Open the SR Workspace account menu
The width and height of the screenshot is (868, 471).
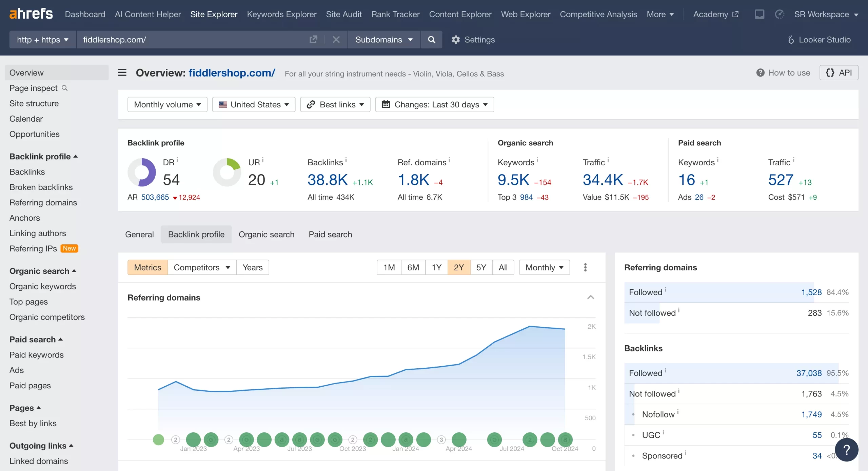826,14
